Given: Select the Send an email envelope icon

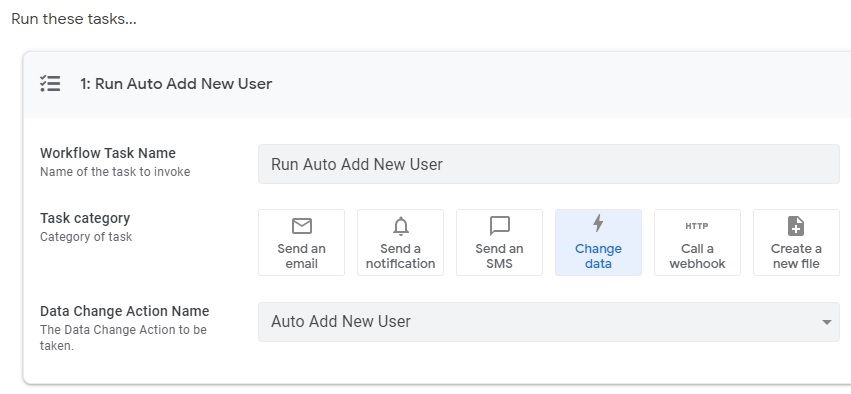Looking at the screenshot, I should (x=301, y=226).
